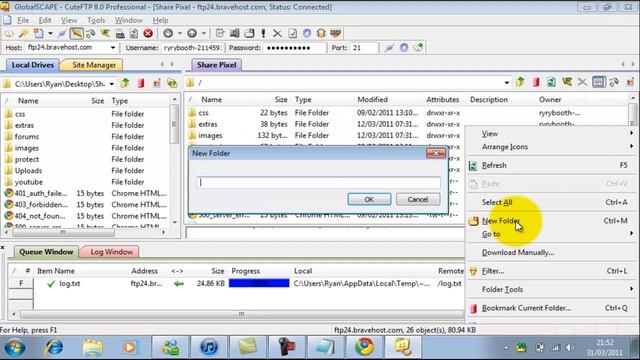Click the Port number field
The height and width of the screenshot is (360, 640).
pyautogui.click(x=364, y=48)
